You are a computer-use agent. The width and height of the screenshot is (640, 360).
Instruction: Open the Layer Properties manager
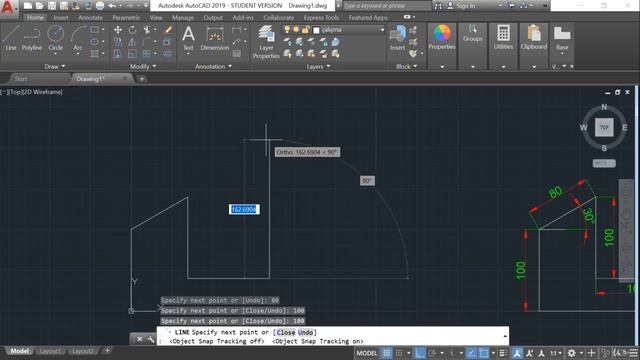click(266, 42)
